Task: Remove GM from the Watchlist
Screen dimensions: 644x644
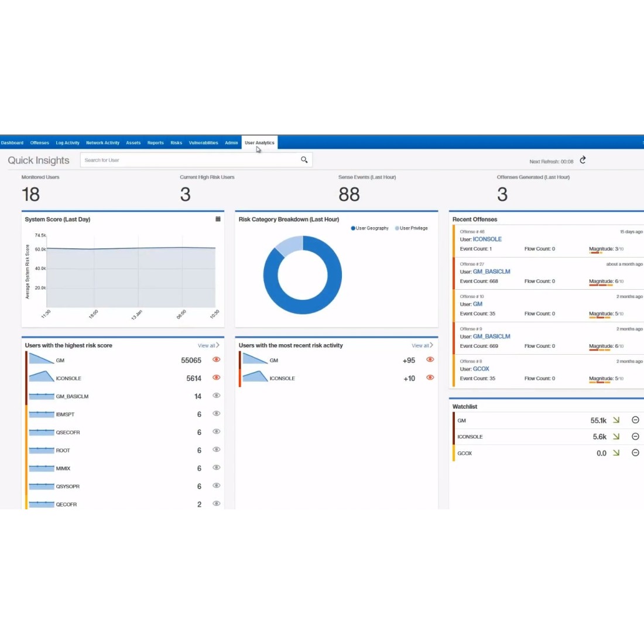Action: coord(635,420)
